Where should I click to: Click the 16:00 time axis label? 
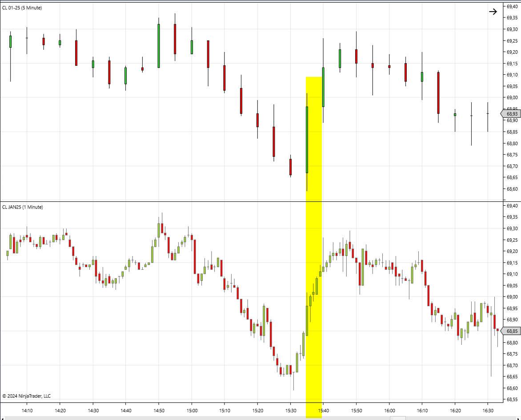coord(389,410)
